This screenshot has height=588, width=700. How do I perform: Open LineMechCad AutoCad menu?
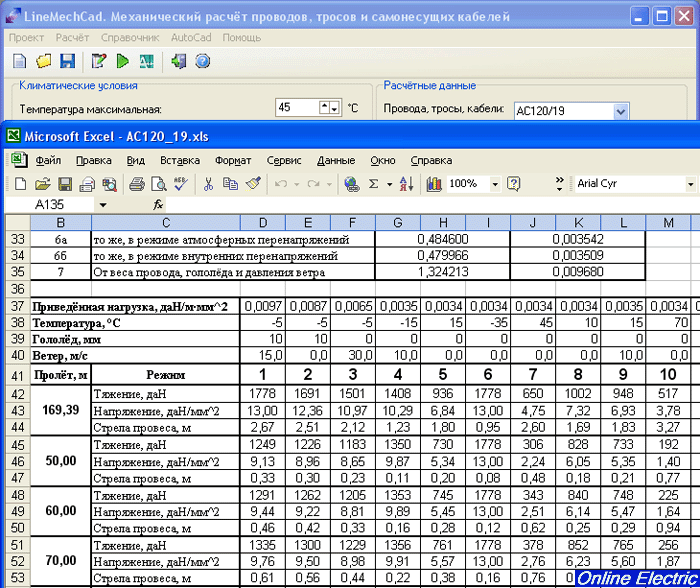(x=191, y=38)
